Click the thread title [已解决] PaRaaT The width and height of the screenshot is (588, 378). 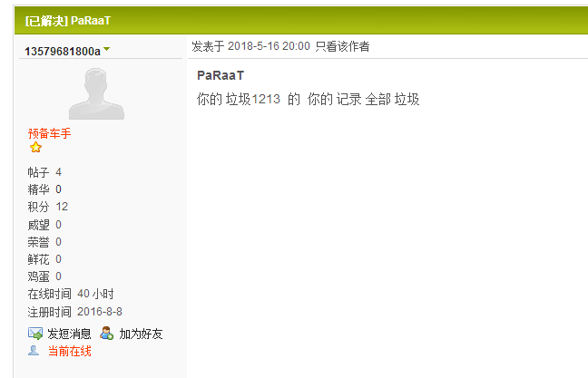click(x=70, y=21)
